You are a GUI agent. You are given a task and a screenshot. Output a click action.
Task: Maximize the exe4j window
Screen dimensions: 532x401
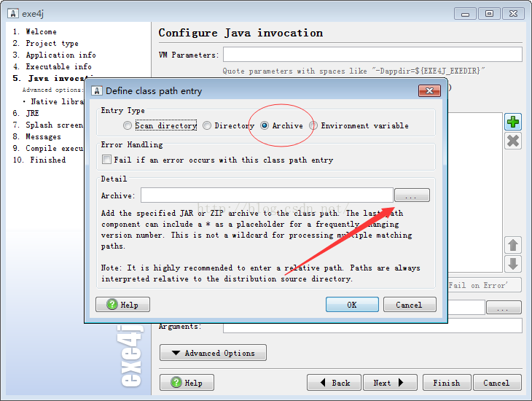pos(489,14)
